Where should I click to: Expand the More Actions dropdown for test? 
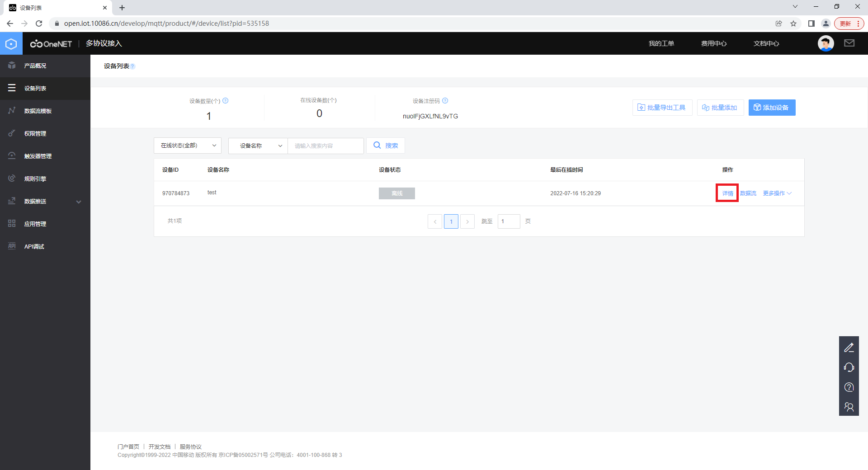pyautogui.click(x=777, y=193)
